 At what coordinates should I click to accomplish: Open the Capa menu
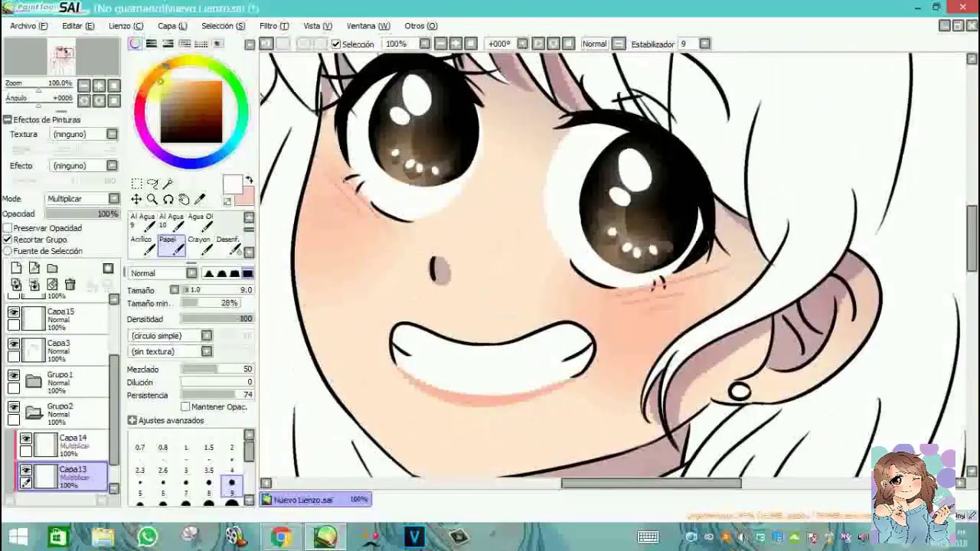[x=172, y=26]
